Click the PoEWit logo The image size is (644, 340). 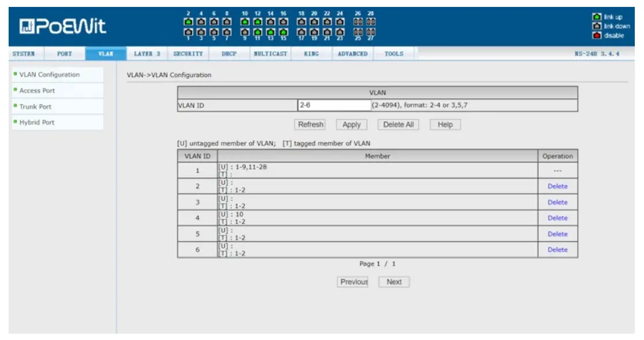pyautogui.click(x=62, y=27)
